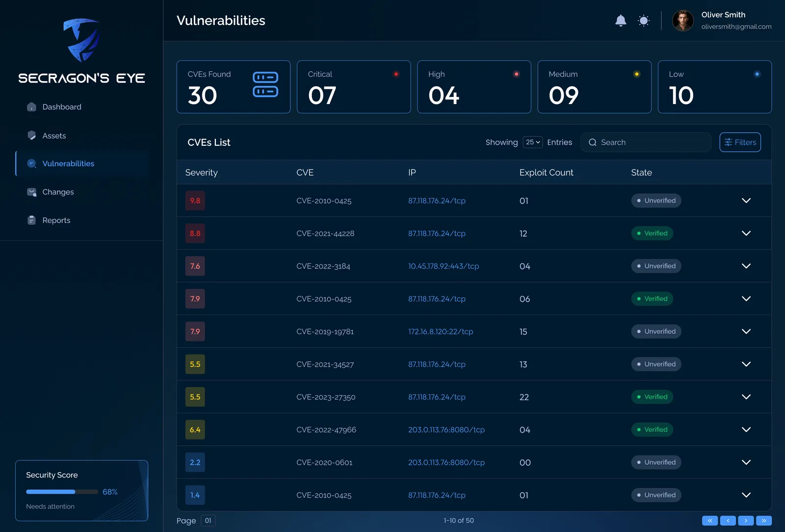Select the Low 10 summary card
The image size is (785, 532).
pyautogui.click(x=715, y=87)
